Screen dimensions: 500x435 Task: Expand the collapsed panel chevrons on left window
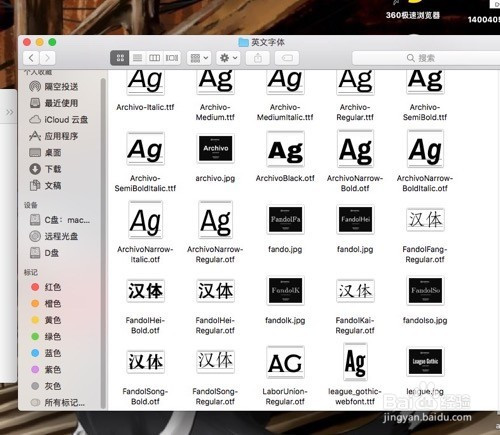coord(10,112)
